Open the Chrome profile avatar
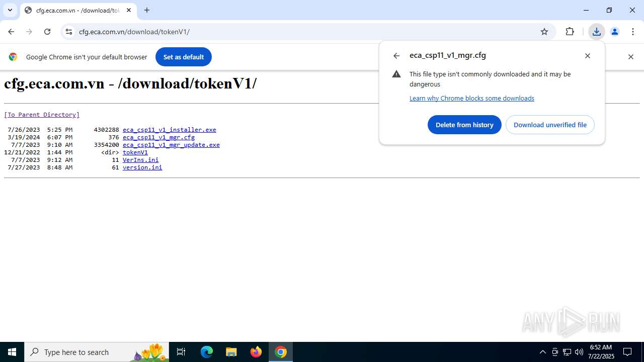Image resolution: width=644 pixels, height=362 pixels. (615, 32)
